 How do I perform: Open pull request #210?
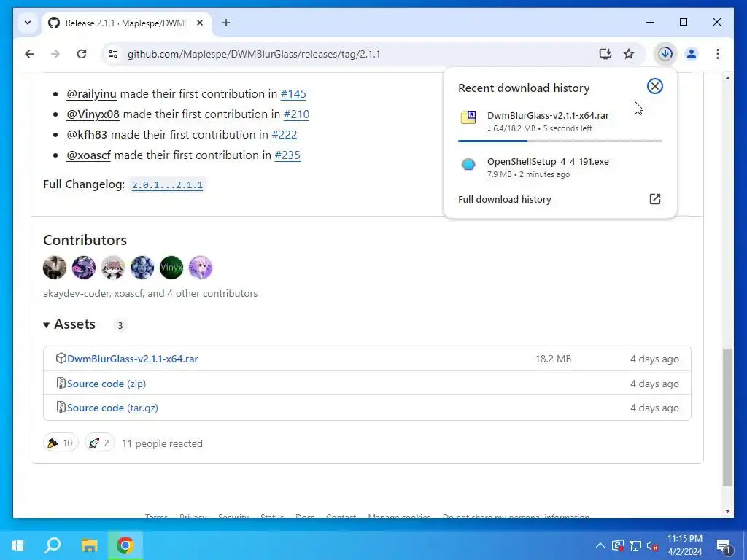(x=296, y=114)
